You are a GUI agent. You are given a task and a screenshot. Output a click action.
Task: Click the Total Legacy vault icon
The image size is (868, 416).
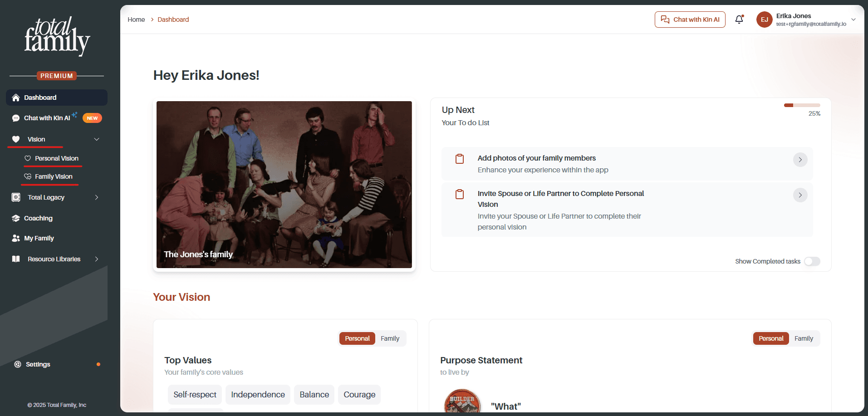coord(16,197)
